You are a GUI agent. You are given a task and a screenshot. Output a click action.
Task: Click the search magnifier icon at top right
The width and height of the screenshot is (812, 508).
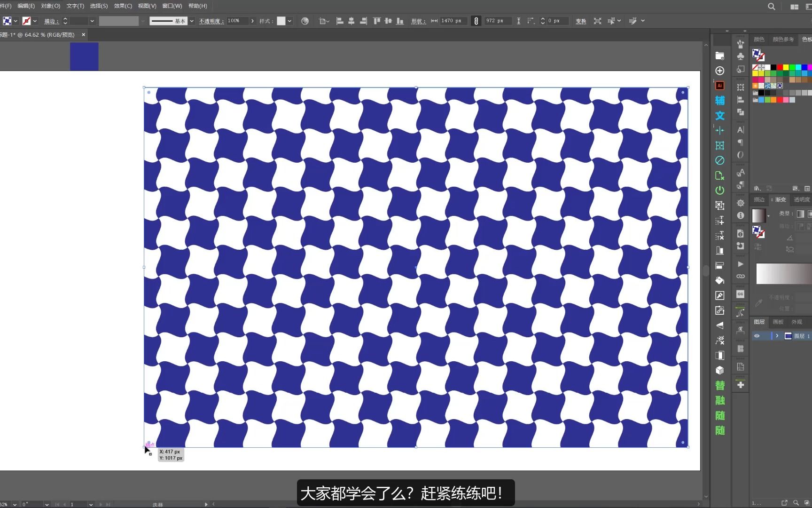(771, 7)
